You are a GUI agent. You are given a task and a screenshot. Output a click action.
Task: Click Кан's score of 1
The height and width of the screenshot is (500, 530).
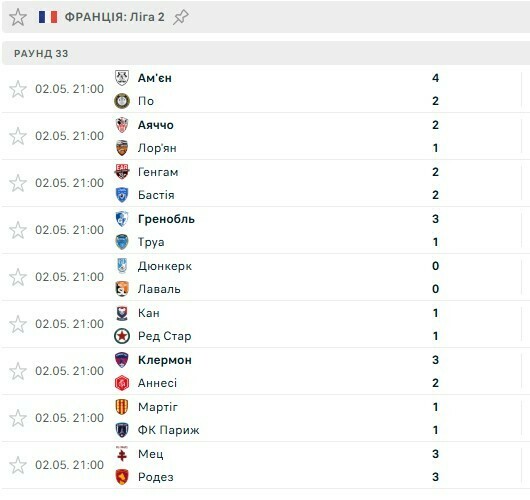click(435, 313)
